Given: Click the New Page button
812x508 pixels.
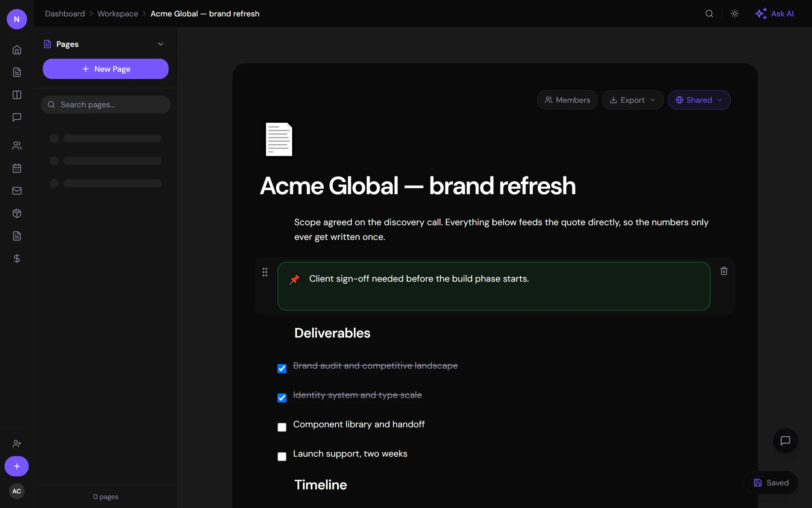Looking at the screenshot, I should pos(106,69).
